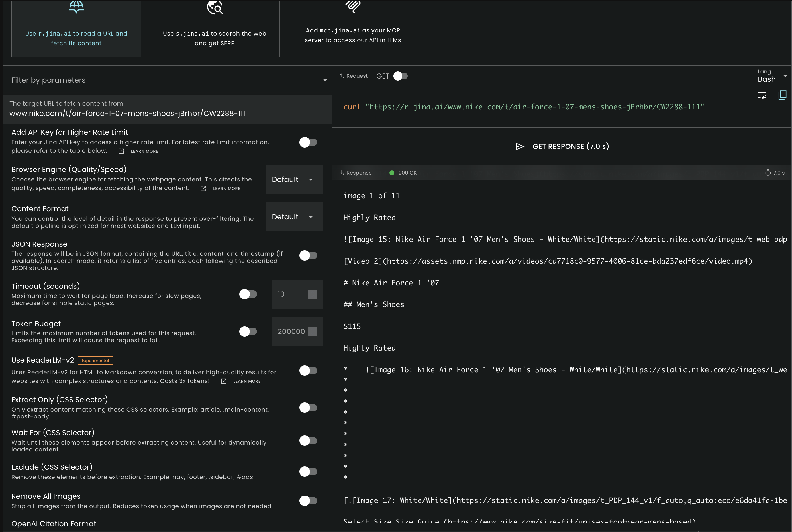
Task: Click the umbrella reader icon
Action: [76, 7]
